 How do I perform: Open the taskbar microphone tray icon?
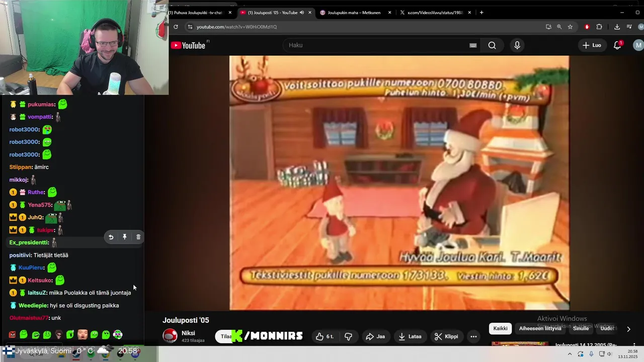click(x=591, y=354)
